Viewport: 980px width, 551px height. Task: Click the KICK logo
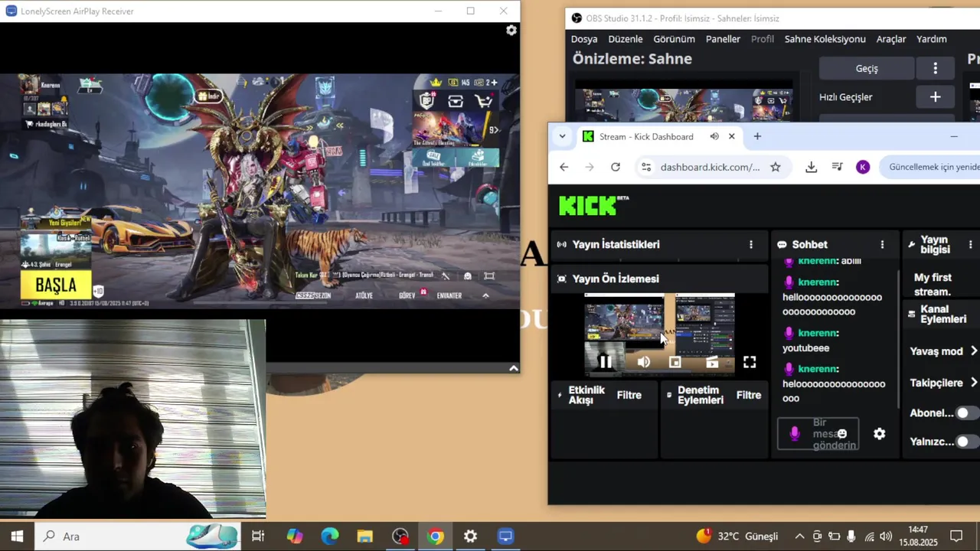click(593, 205)
